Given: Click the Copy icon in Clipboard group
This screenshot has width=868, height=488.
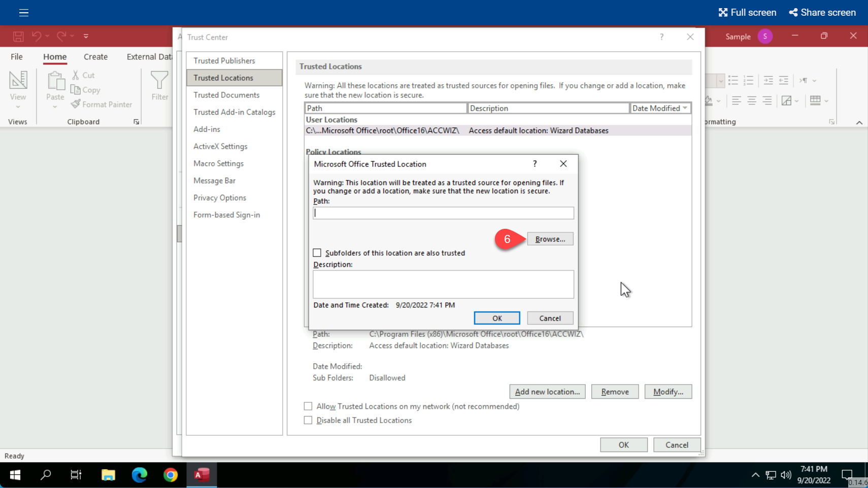Looking at the screenshot, I should point(76,90).
